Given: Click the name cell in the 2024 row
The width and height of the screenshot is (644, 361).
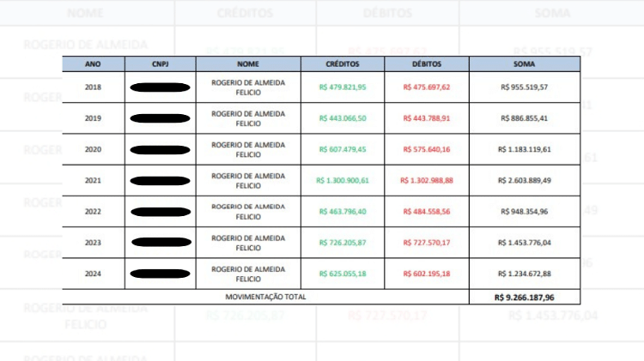Looking at the screenshot, I should point(248,274).
